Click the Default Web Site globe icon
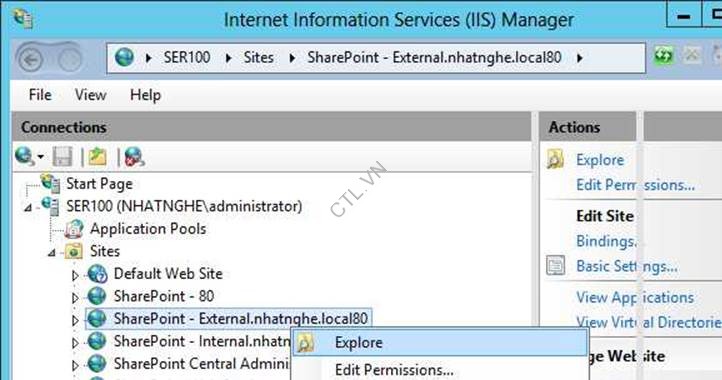 [x=97, y=274]
